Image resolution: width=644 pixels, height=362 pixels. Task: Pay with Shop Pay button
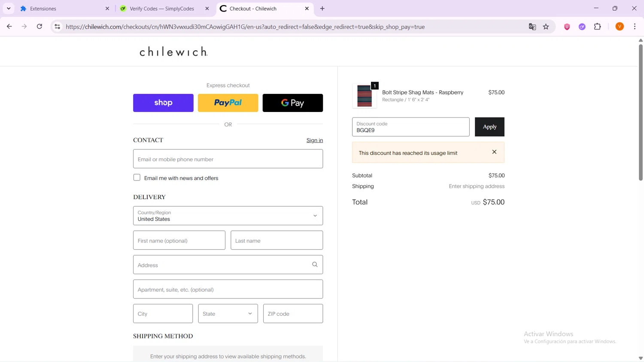(x=163, y=103)
